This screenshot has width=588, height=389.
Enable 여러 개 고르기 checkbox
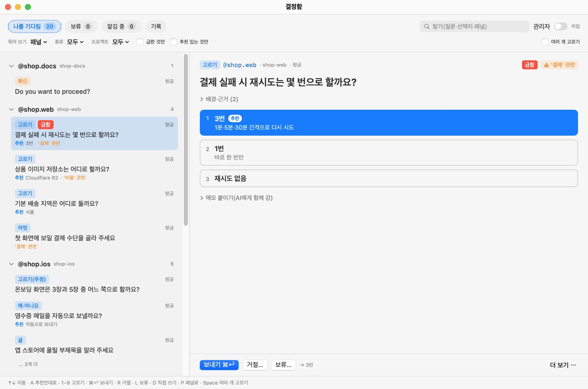click(545, 42)
